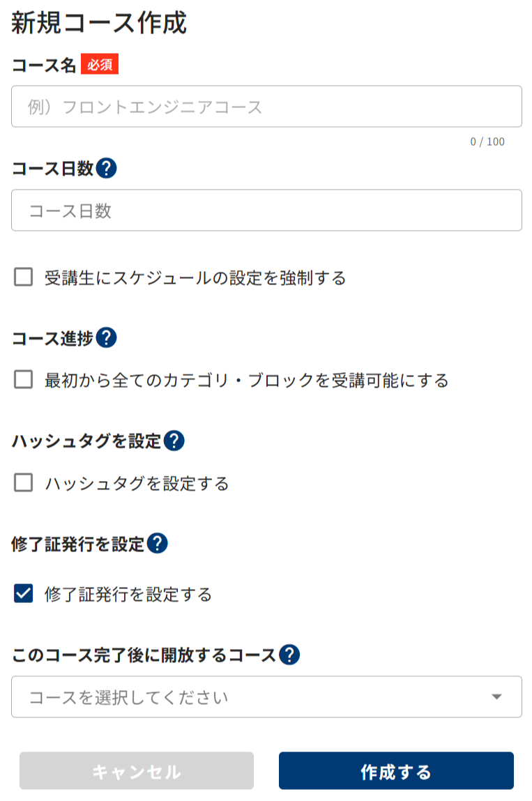Click into the コース日数 input box
The height and width of the screenshot is (801, 532).
(267, 211)
